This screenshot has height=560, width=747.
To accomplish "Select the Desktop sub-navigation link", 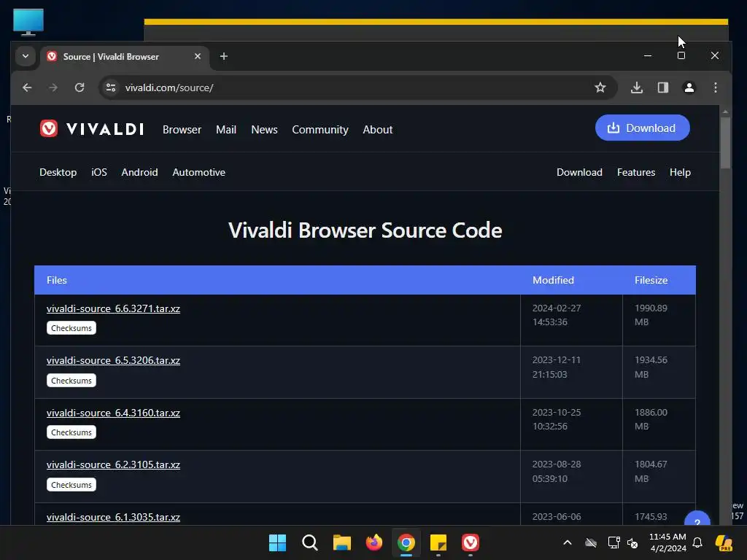I will tap(58, 172).
